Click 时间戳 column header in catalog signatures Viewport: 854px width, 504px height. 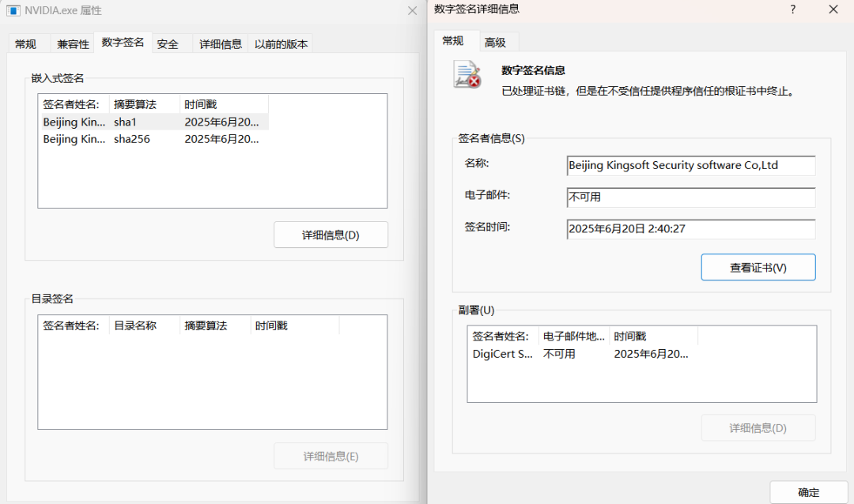[295, 325]
